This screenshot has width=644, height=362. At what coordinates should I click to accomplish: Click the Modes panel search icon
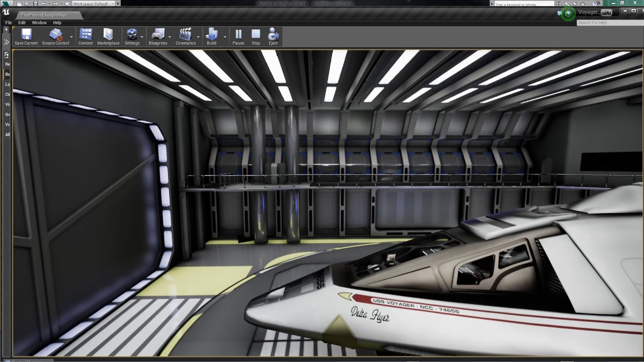[x=7, y=54]
